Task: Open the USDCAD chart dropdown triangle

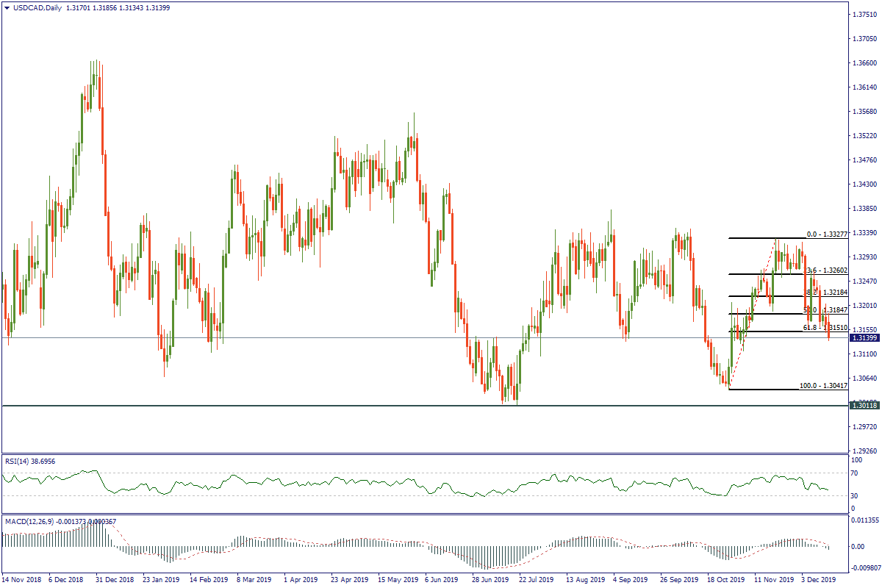Action: (x=7, y=8)
